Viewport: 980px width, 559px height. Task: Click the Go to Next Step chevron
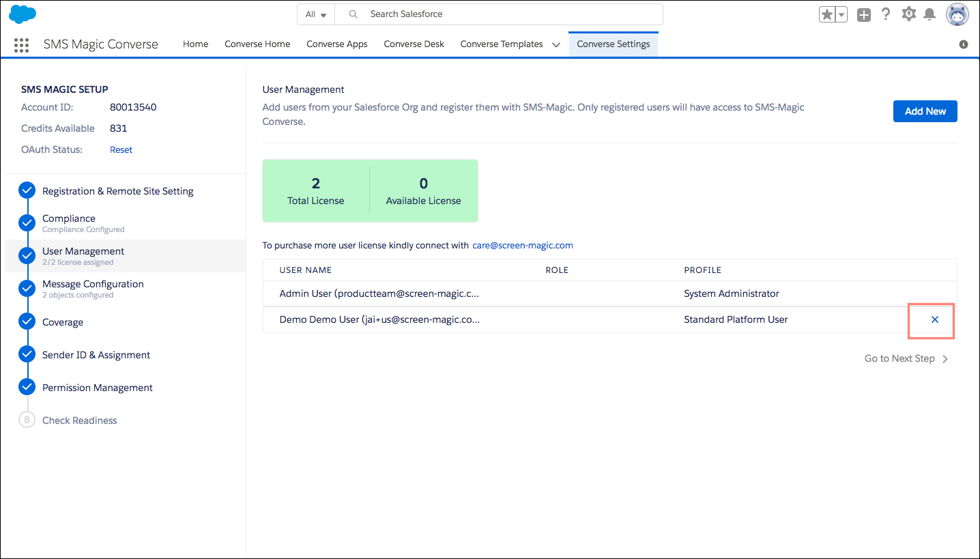click(945, 359)
